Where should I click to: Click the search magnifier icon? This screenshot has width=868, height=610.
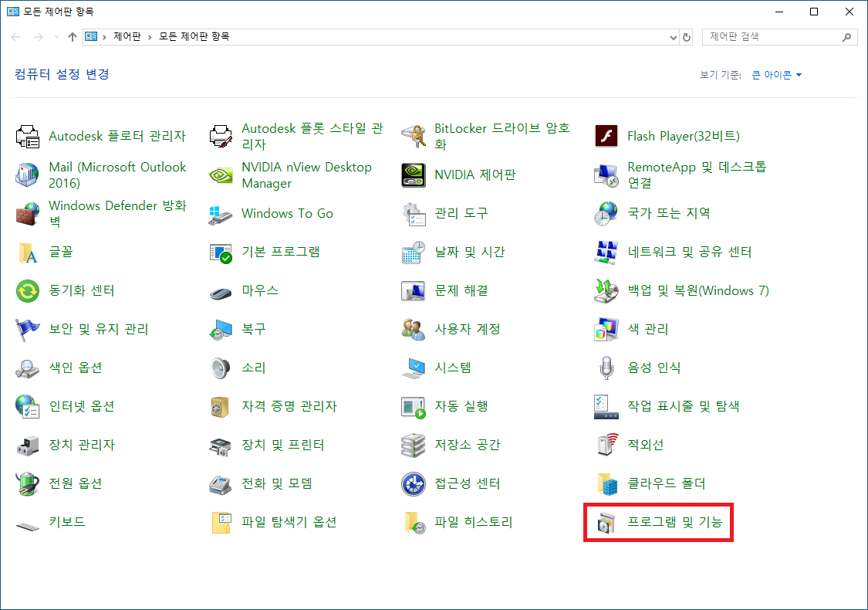[846, 37]
